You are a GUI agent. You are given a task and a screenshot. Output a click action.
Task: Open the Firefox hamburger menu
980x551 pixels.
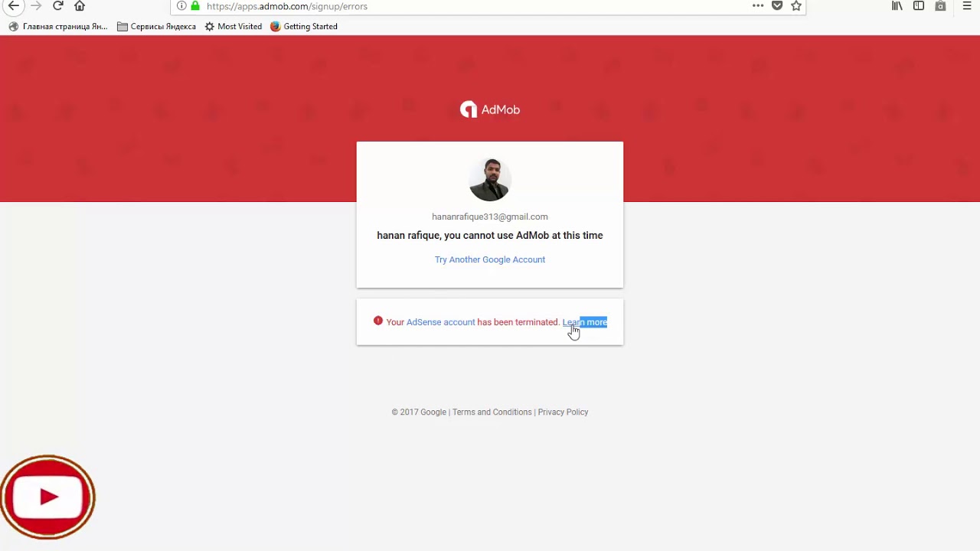(x=967, y=6)
